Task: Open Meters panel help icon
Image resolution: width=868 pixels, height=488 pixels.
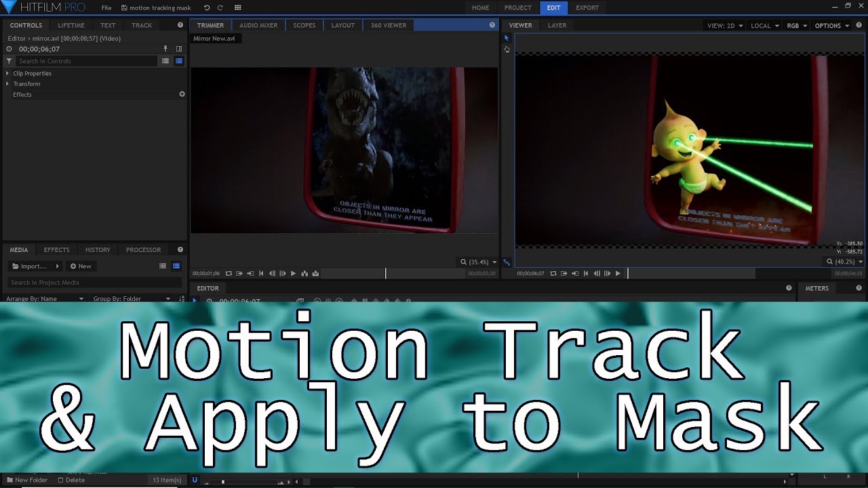Action: 859,288
